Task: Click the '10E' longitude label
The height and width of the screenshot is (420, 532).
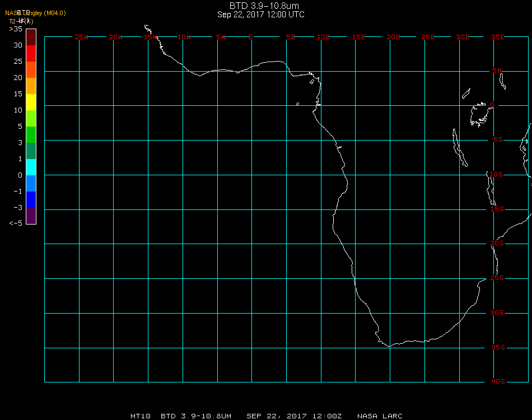Action: point(323,37)
